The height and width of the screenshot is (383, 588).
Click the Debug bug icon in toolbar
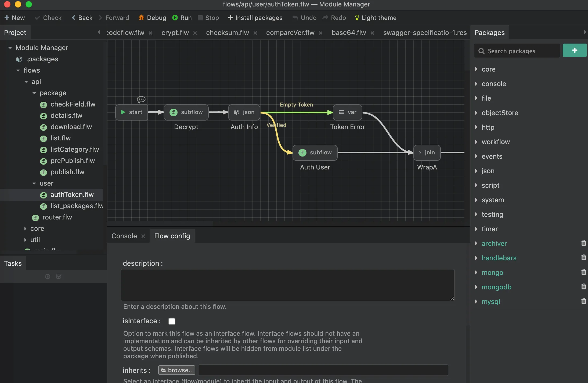click(x=141, y=18)
